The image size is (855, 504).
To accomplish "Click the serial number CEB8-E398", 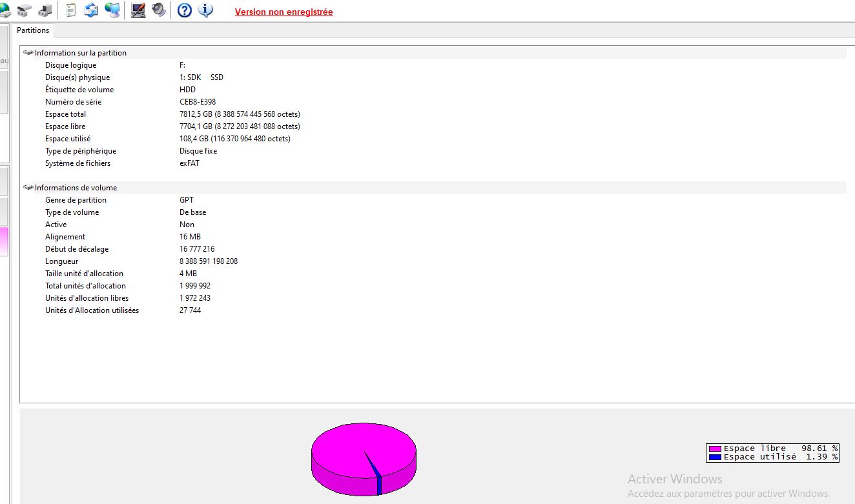I will pos(198,102).
